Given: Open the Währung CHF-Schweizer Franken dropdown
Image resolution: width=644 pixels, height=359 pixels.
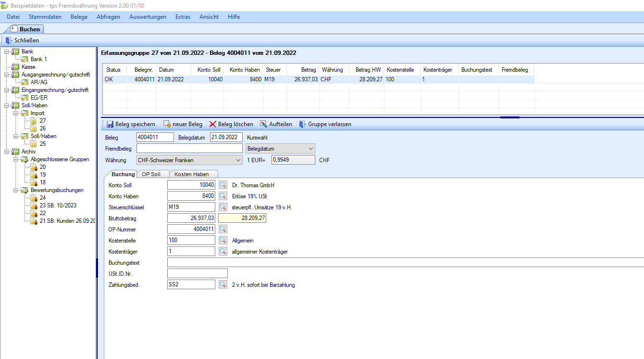Looking at the screenshot, I should 238,160.
